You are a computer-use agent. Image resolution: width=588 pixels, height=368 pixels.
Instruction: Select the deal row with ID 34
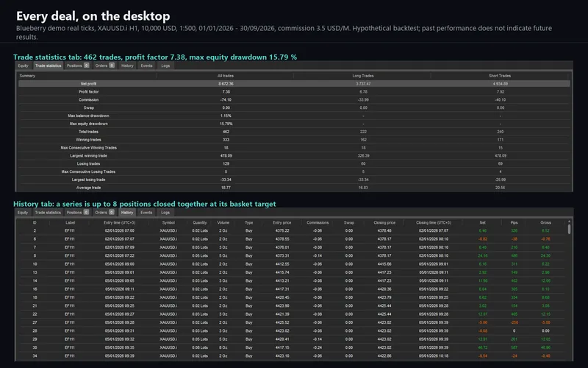pyautogui.click(x=292, y=356)
